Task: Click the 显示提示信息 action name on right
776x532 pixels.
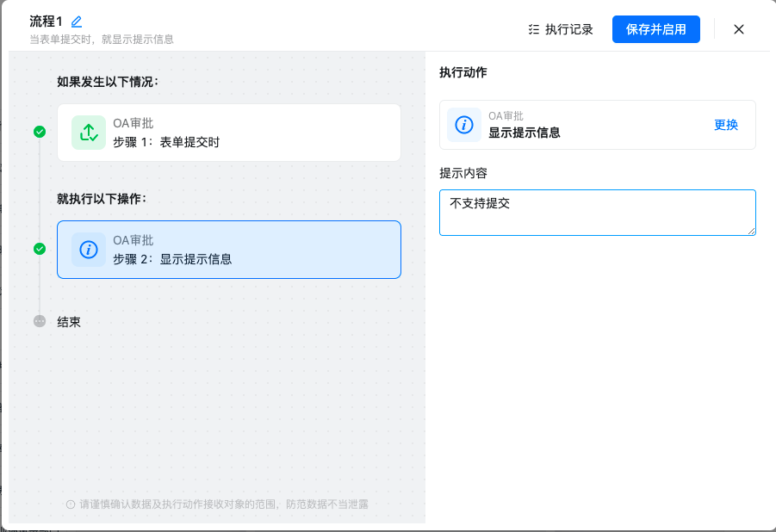Action: 524,133
